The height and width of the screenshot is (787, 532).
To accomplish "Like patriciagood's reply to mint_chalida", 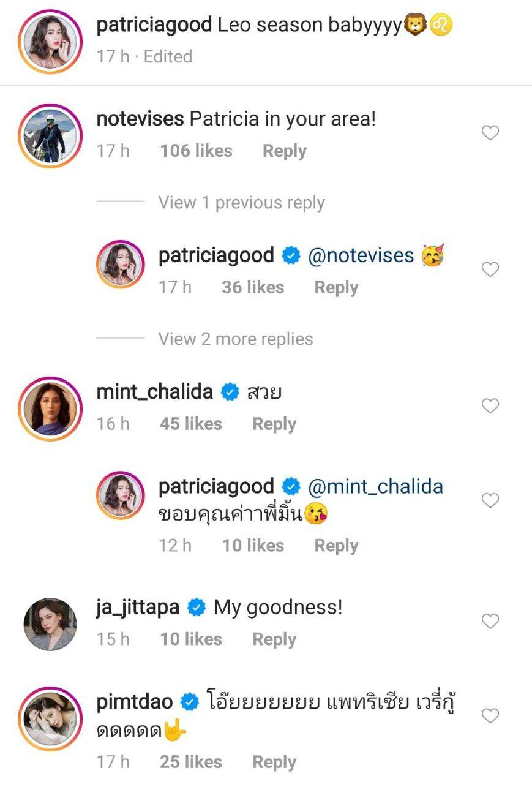I will [x=490, y=501].
